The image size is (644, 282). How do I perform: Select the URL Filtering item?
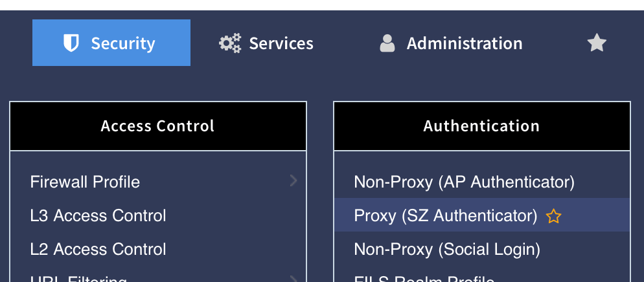click(x=78, y=279)
